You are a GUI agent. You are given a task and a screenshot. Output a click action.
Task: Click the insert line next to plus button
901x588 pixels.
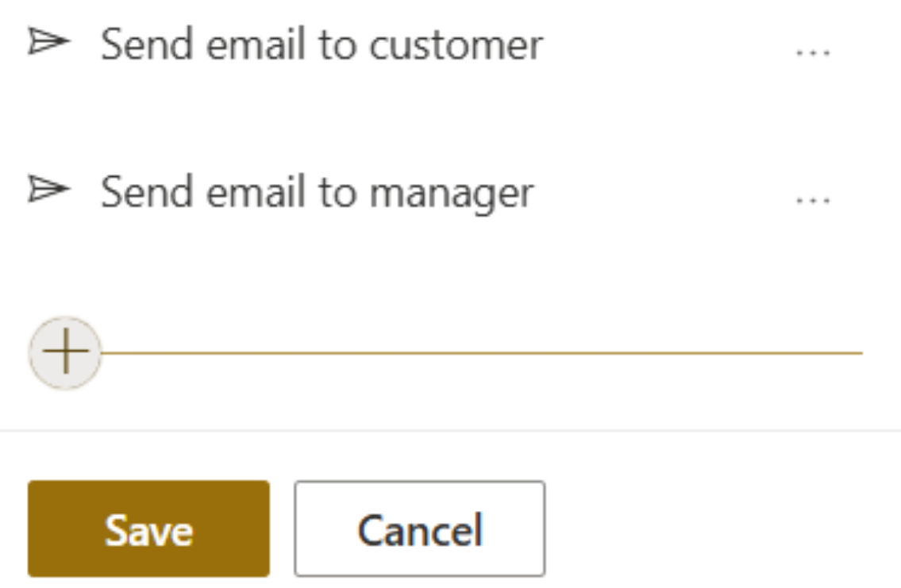482,353
